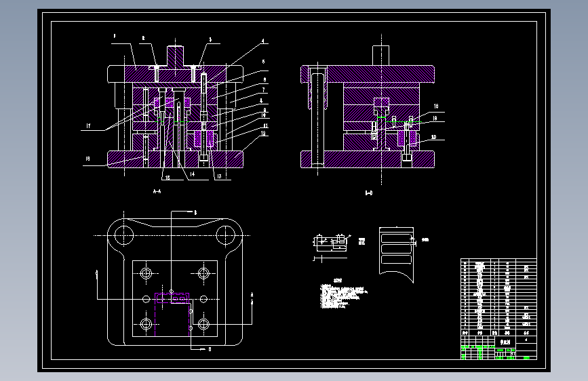Click the upper-right guide bush circle in plan view

tap(225, 235)
